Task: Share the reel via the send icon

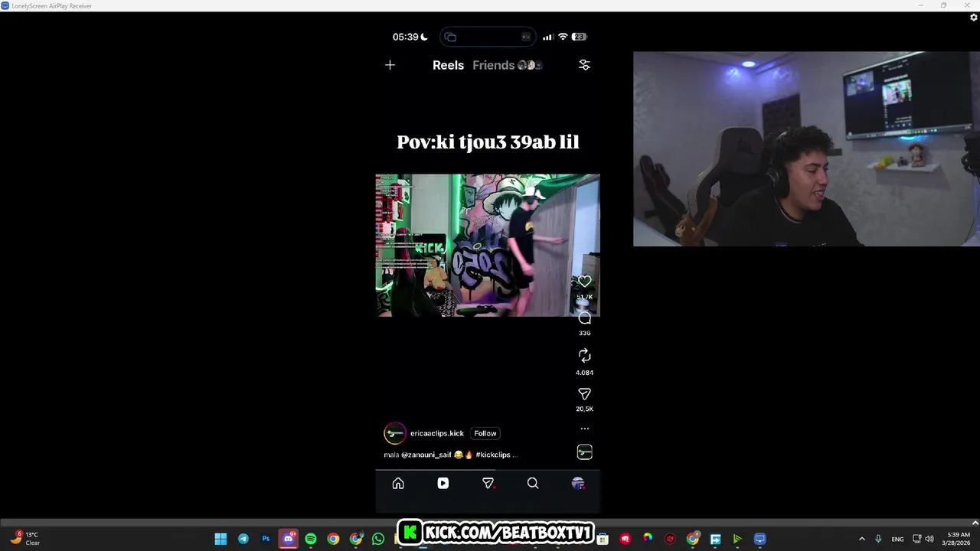Action: (584, 393)
